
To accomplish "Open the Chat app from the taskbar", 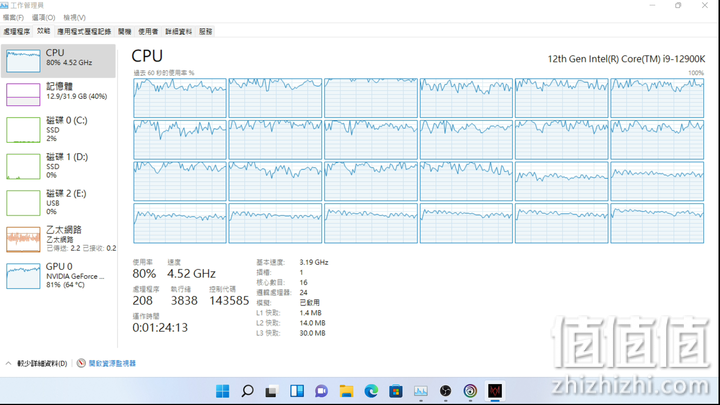I will [321, 391].
